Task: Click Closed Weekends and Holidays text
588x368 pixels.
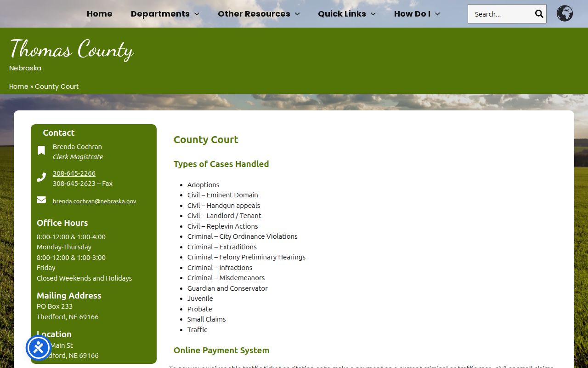Action: pos(84,278)
